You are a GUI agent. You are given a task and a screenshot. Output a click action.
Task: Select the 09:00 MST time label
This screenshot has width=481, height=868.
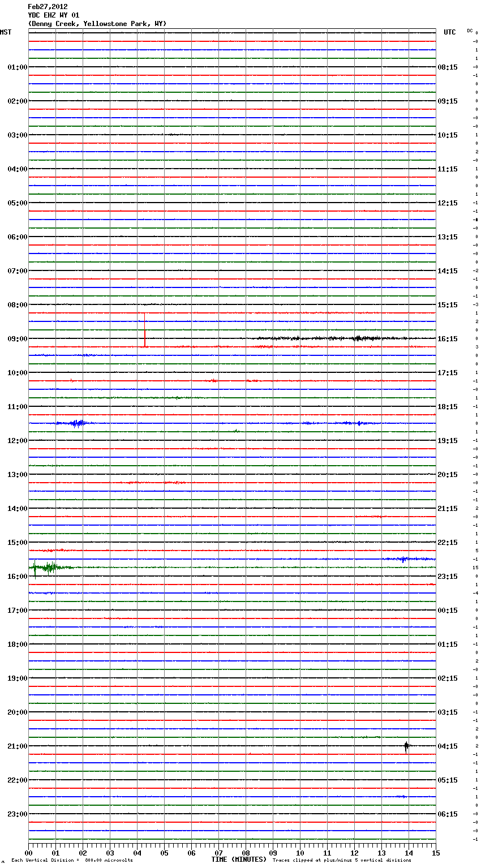17,339
